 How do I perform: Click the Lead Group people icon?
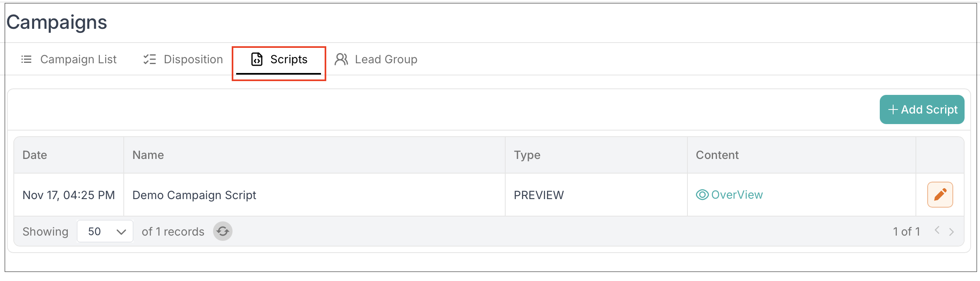(x=341, y=59)
